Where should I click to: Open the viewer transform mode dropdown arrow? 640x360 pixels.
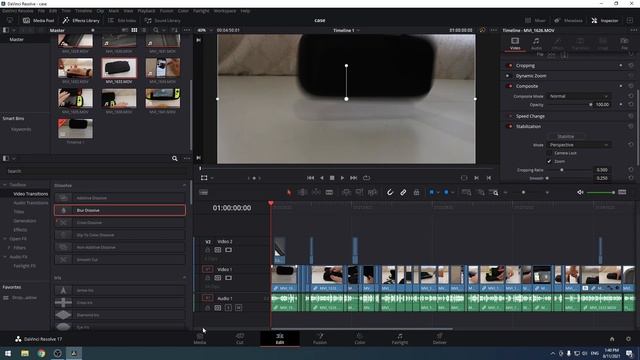212,178
